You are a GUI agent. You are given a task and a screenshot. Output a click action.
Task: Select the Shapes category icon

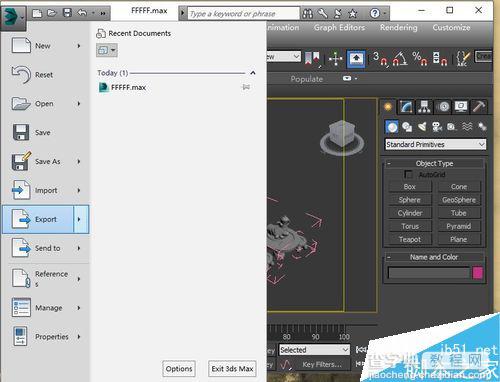(407, 127)
